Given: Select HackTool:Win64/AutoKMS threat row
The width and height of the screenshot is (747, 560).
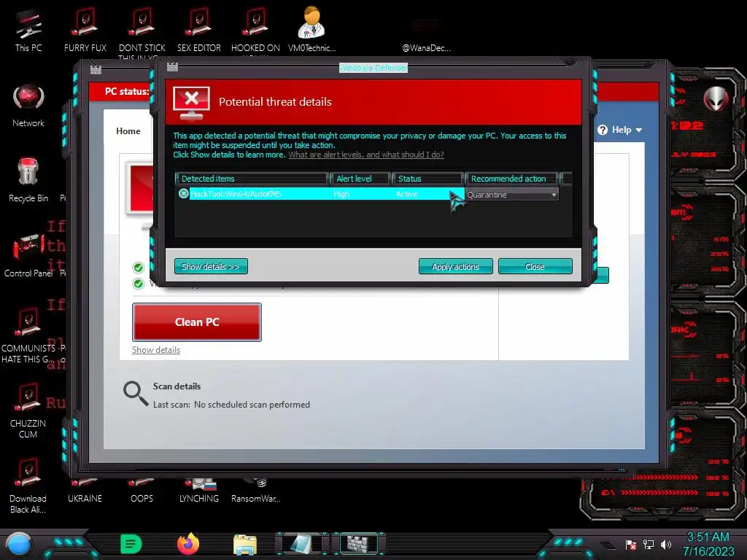Looking at the screenshot, I should 320,194.
